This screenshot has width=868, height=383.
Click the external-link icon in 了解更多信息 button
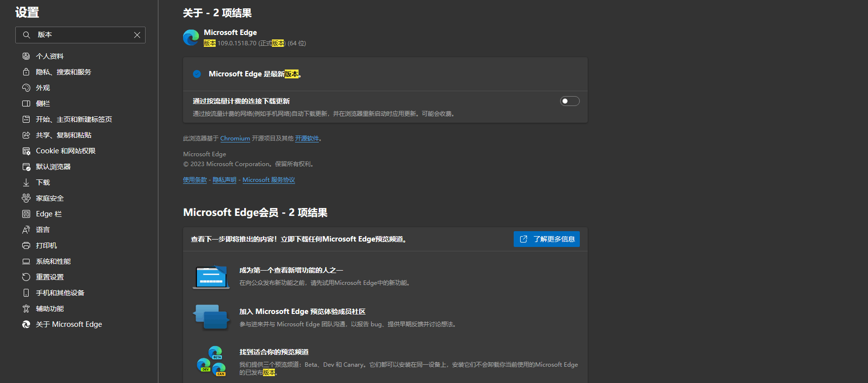[524, 239]
